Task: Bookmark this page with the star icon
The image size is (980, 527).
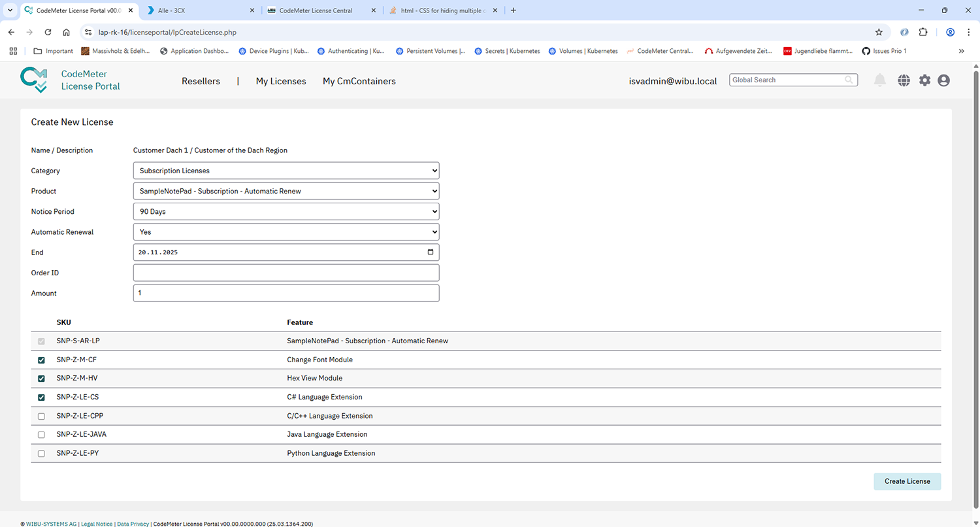Action: coord(879,31)
